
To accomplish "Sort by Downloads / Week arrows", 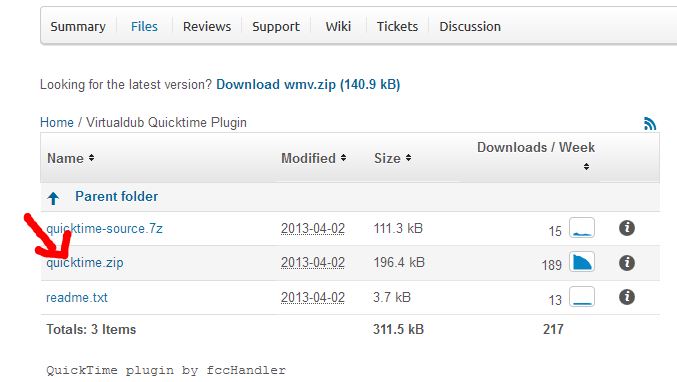I will coord(586,167).
